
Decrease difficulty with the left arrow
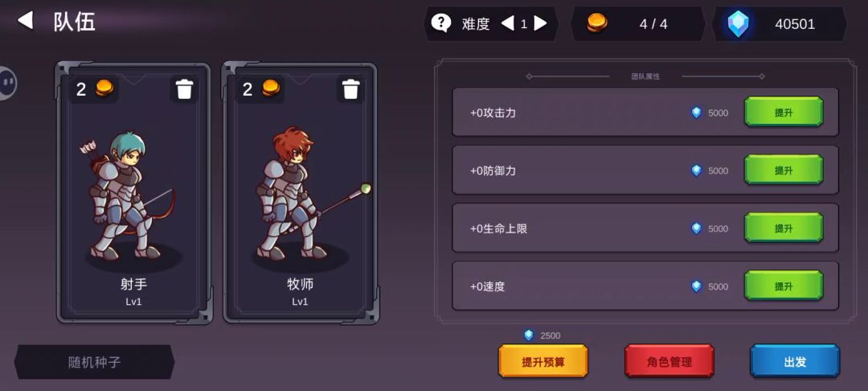tap(507, 23)
